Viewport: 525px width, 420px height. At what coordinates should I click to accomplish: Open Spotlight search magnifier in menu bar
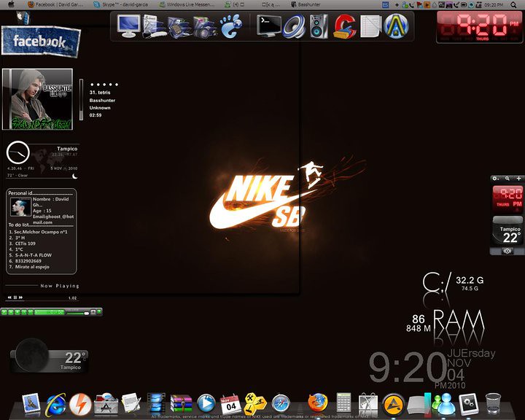click(514, 4)
